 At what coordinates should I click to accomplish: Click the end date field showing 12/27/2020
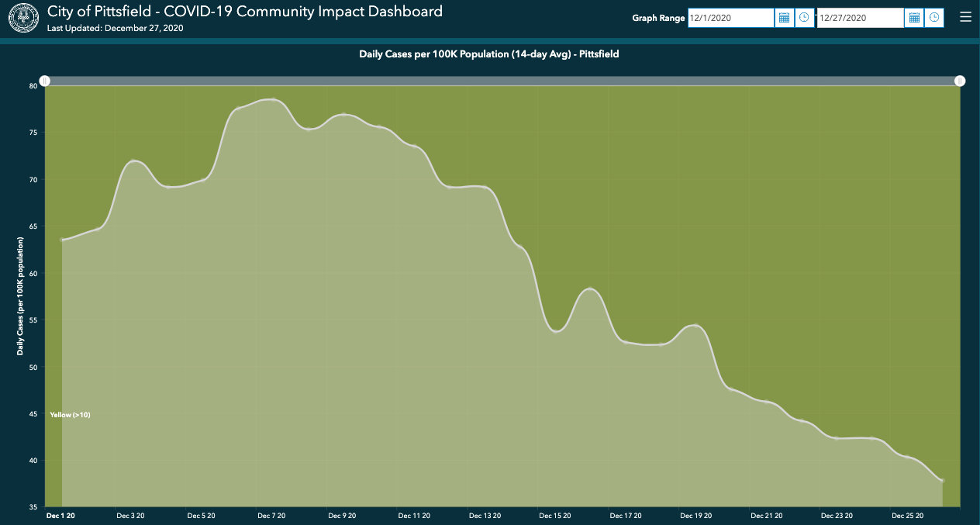(859, 17)
